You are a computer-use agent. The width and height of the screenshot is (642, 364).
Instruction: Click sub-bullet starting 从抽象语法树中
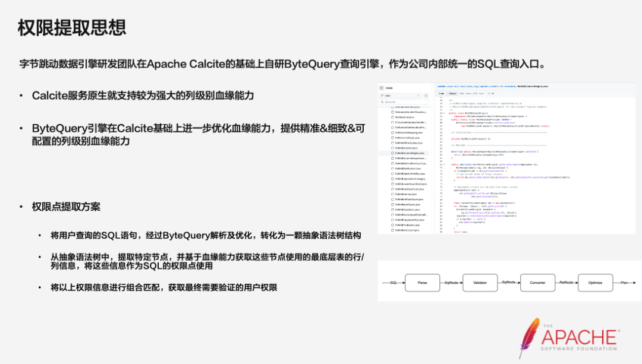point(207,261)
